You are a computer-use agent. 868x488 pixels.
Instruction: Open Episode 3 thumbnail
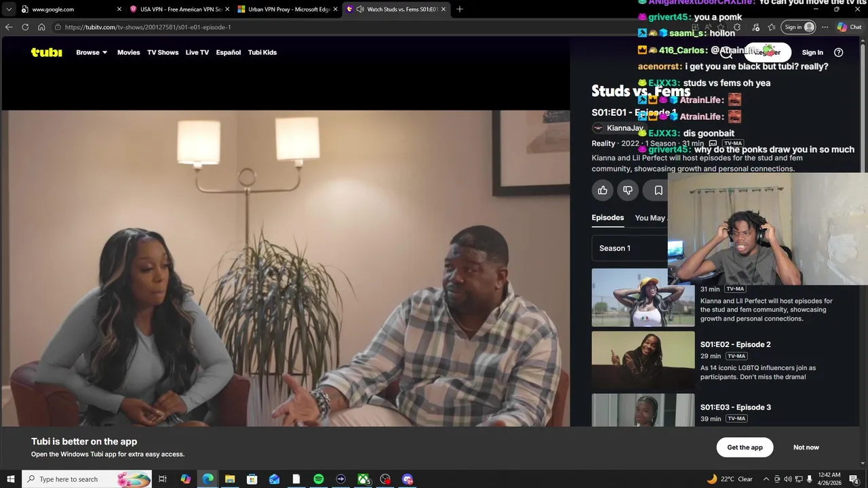[x=643, y=410]
